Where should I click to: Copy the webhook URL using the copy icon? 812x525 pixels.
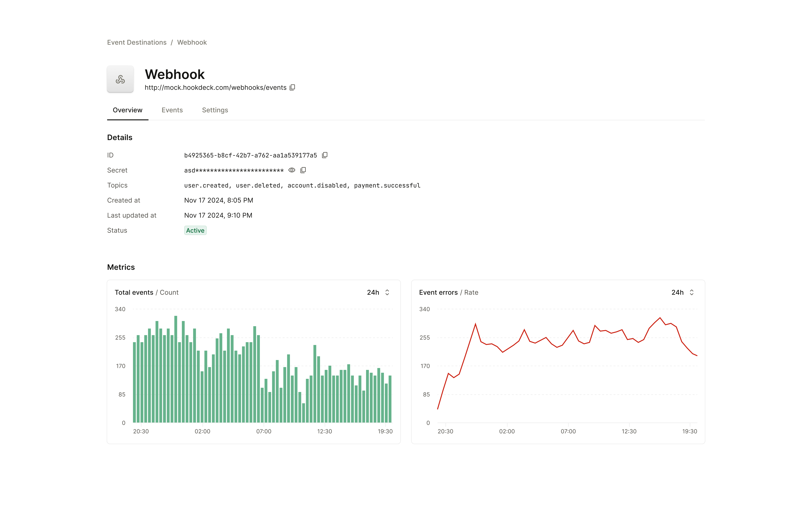point(292,88)
